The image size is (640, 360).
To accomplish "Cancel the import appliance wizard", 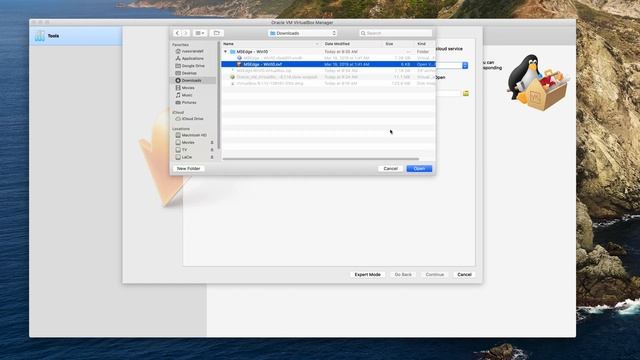I will tap(464, 275).
